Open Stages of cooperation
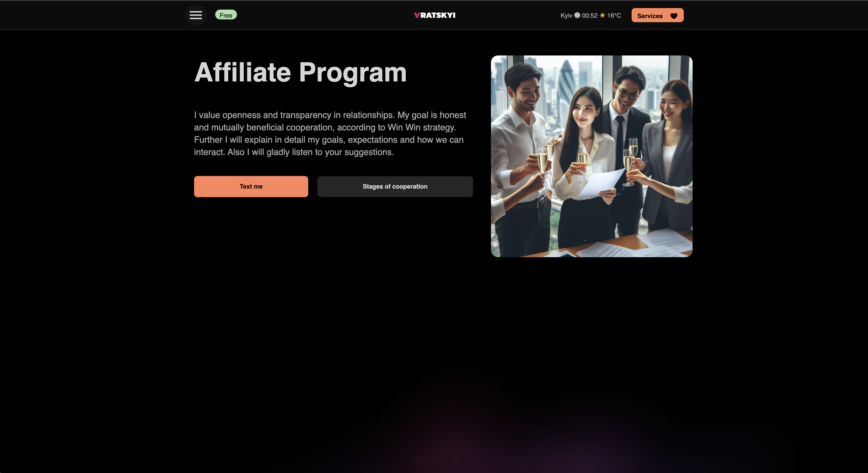This screenshot has height=473, width=868. click(x=395, y=186)
